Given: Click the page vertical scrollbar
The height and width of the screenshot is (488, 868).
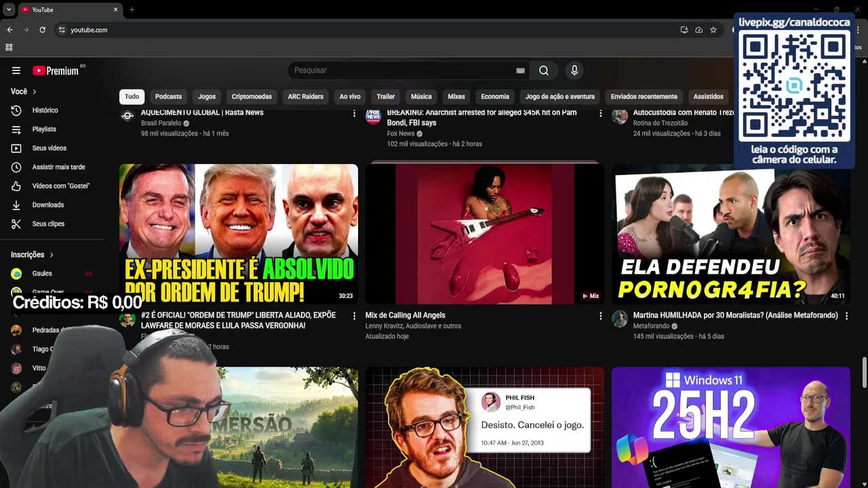Looking at the screenshot, I should (x=864, y=371).
